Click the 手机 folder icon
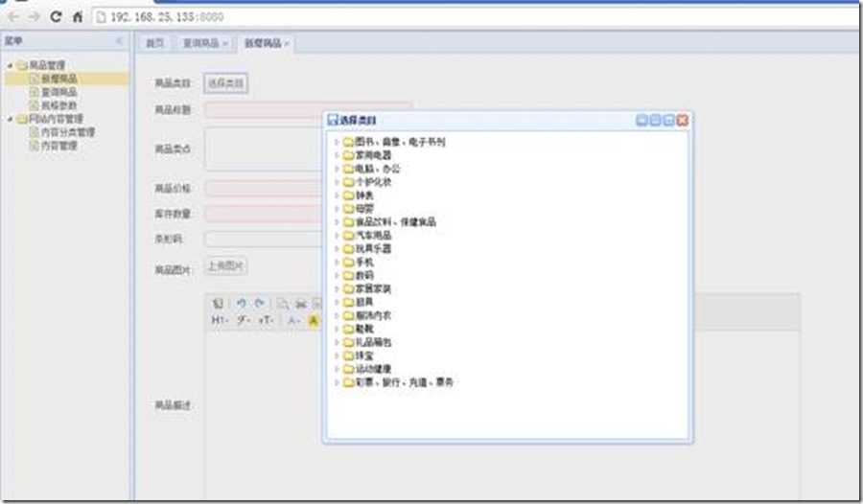The width and height of the screenshot is (863, 504). (x=348, y=262)
